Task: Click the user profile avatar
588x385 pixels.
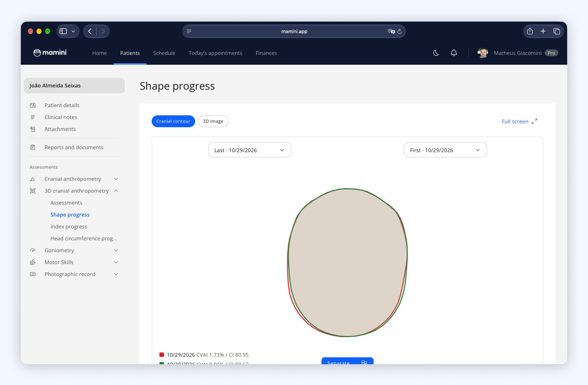Action: [483, 53]
